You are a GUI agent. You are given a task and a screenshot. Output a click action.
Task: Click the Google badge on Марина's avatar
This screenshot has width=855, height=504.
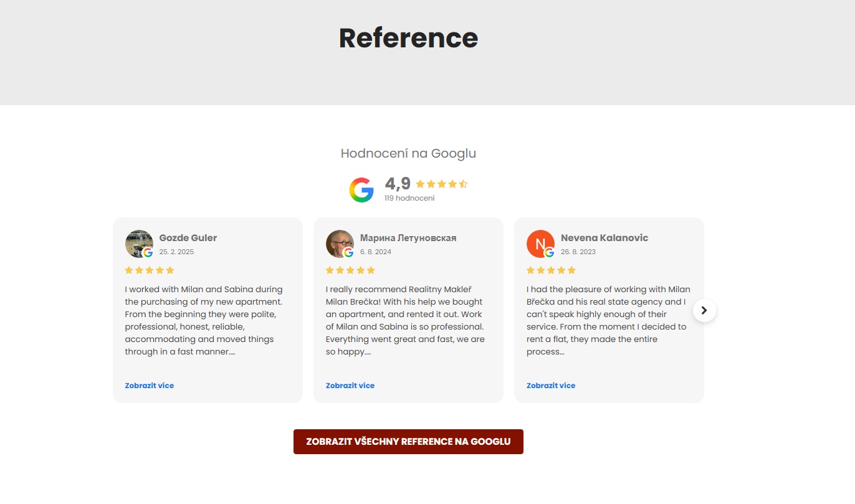pos(348,252)
